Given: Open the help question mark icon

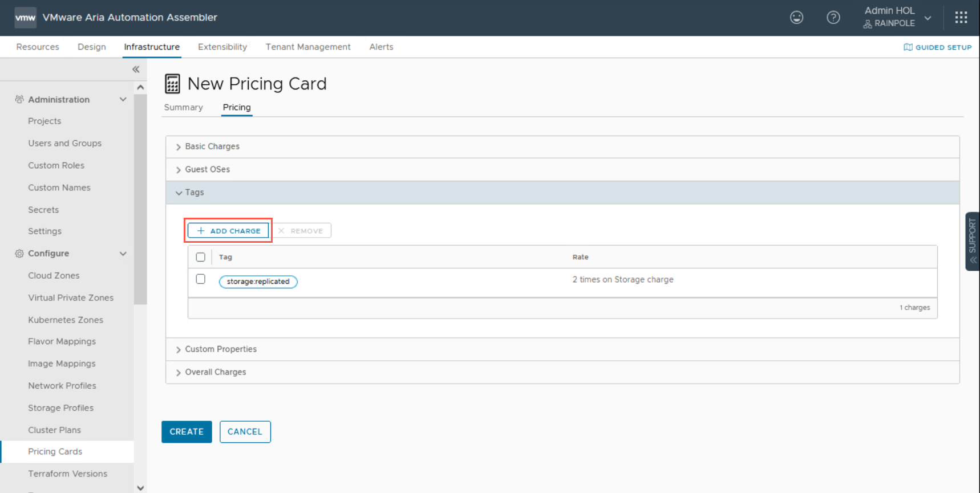Looking at the screenshot, I should click(x=833, y=18).
